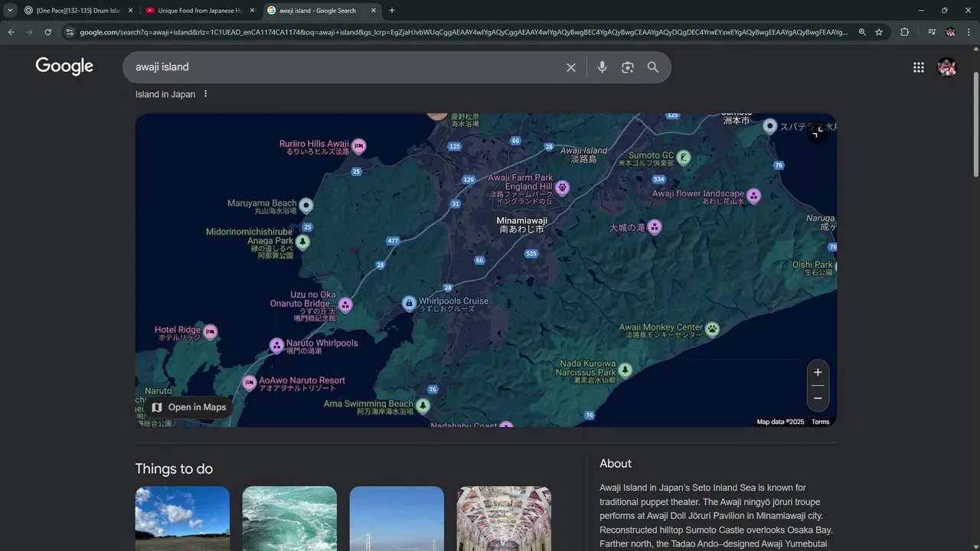Image resolution: width=980 pixels, height=551 pixels.
Task: Select the Awaji Monkey Center paw marker
Action: [x=712, y=329]
